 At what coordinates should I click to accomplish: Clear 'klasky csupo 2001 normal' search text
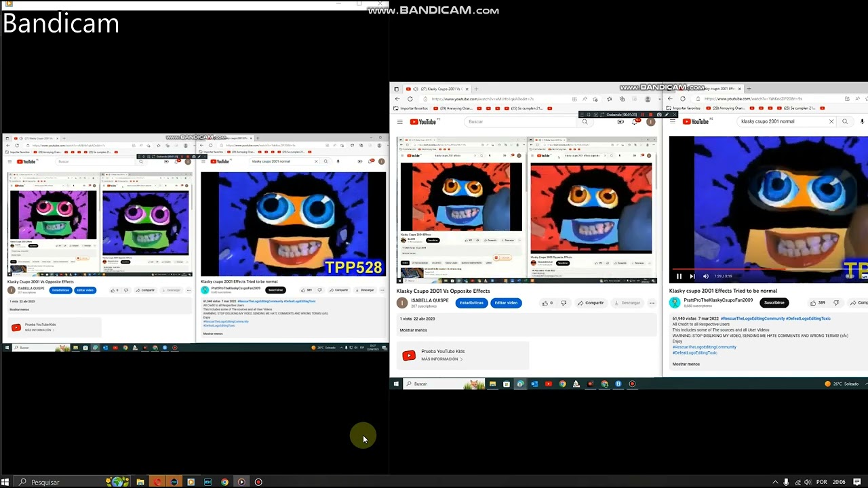(831, 122)
